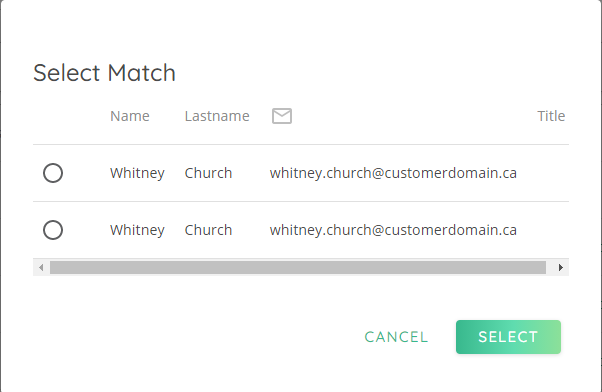
Task: Dismiss dialog with the CANCEL button
Action: (396, 337)
